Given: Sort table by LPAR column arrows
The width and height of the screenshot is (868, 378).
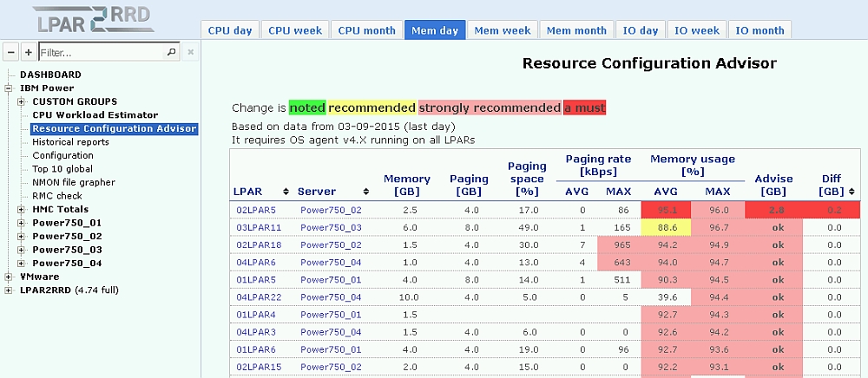Looking at the screenshot, I should [286, 192].
